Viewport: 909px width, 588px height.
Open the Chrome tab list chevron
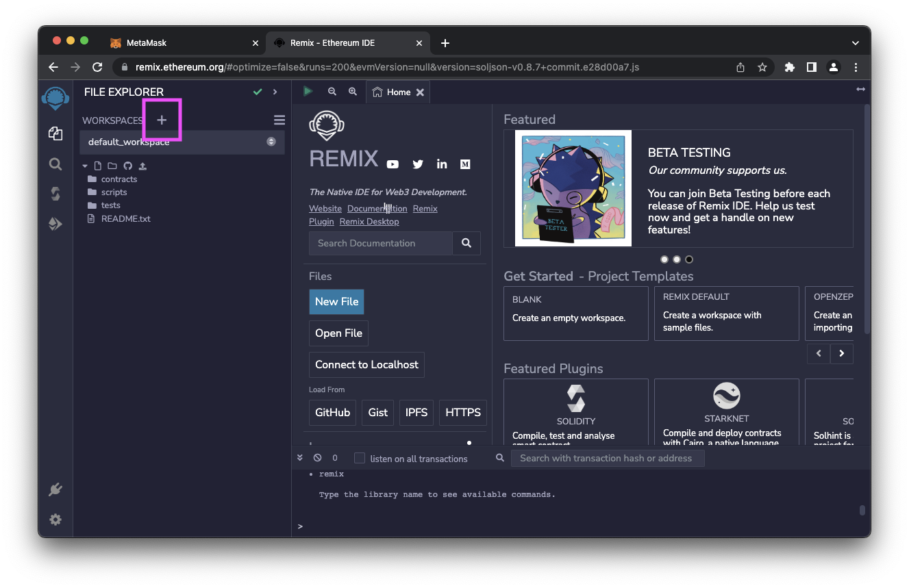coord(856,43)
